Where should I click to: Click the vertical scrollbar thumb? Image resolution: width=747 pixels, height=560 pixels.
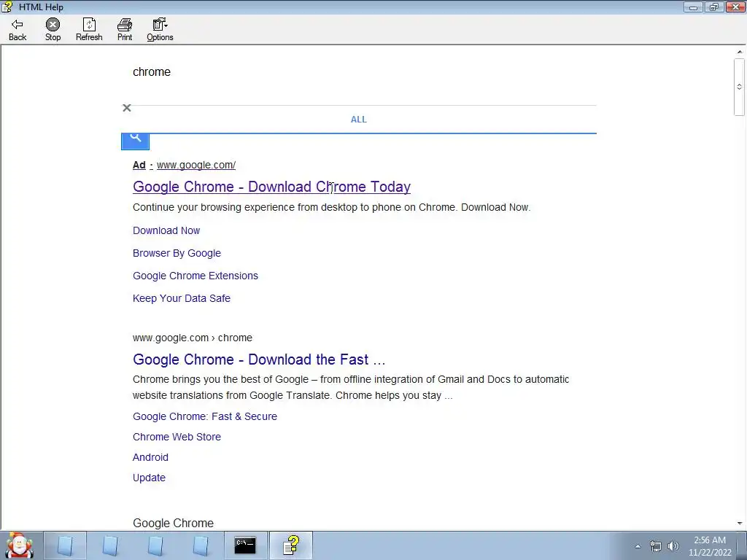[740, 87]
